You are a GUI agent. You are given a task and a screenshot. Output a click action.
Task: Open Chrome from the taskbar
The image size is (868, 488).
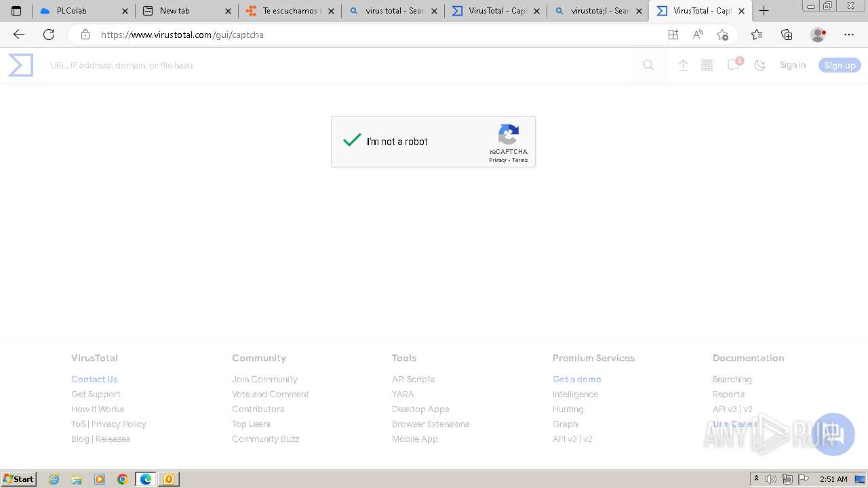click(123, 479)
